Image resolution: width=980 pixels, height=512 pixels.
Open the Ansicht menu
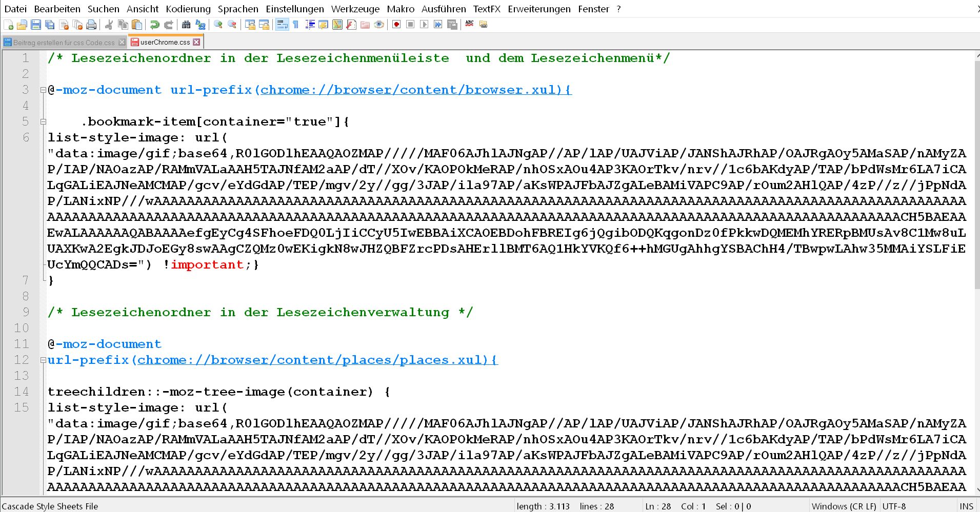[x=143, y=9]
